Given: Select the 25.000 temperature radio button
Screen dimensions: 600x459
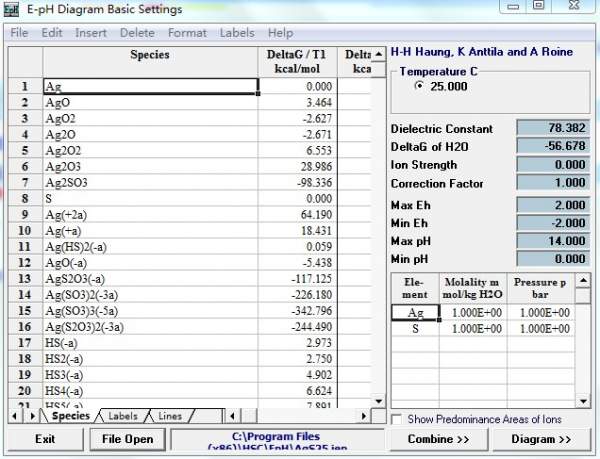Looking at the screenshot, I should click(x=419, y=86).
